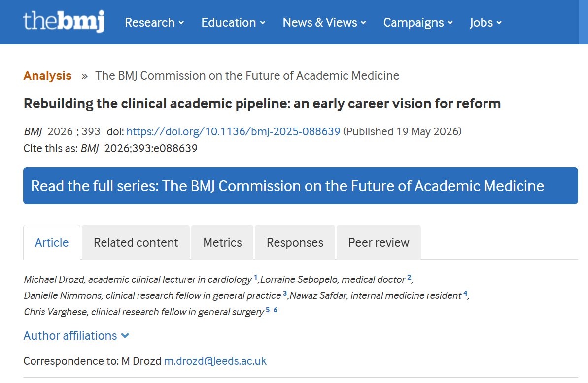Image resolution: width=588 pixels, height=383 pixels.
Task: Click the BMJ logo
Action: (x=64, y=21)
